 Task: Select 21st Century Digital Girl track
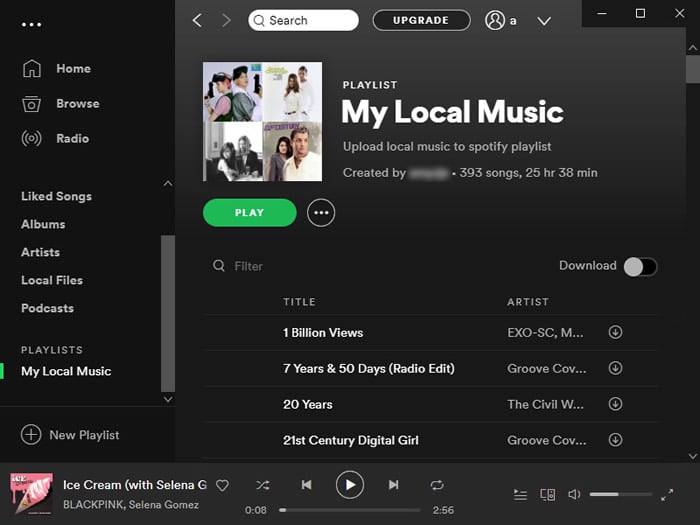351,440
